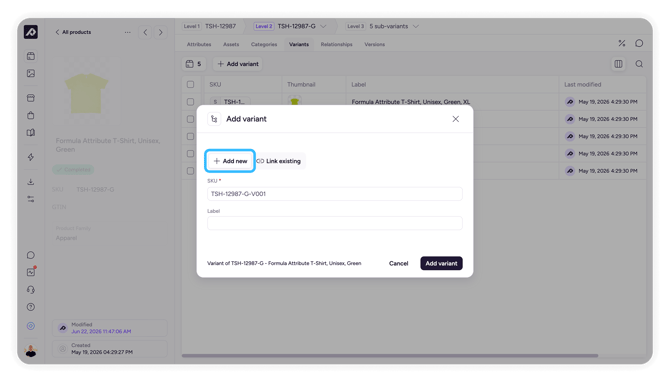Open the help question mark icon
670x382 pixels.
pos(31,307)
